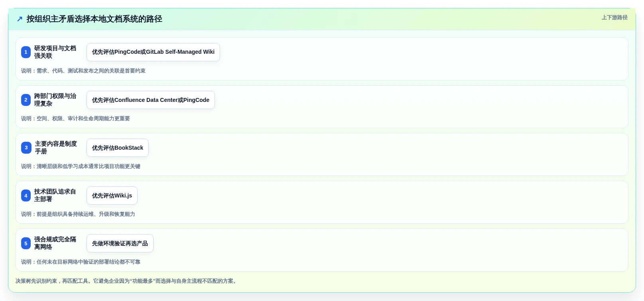Image resolution: width=644 pixels, height=301 pixels.
Task: Select 优先评估Confluence Data Center或PingCode
Action: click(x=151, y=100)
